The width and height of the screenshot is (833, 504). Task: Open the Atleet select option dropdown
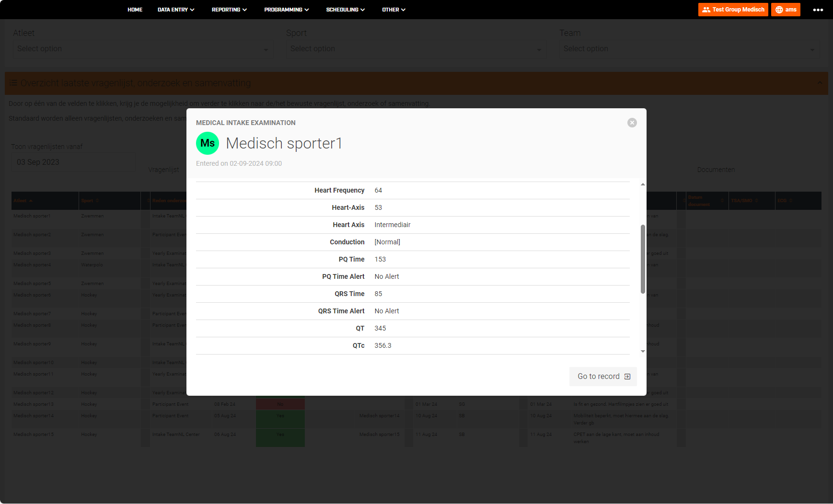[142, 49]
